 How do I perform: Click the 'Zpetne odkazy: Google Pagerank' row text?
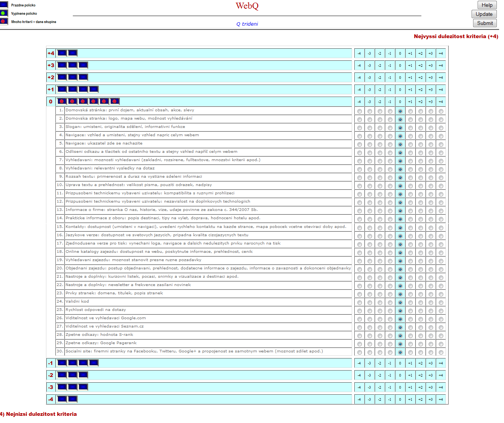coord(101,343)
